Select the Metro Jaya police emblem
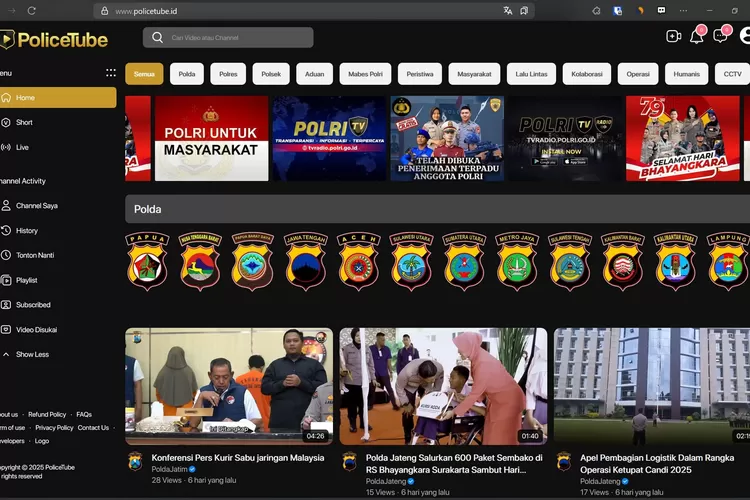750x500 pixels. coord(516,261)
